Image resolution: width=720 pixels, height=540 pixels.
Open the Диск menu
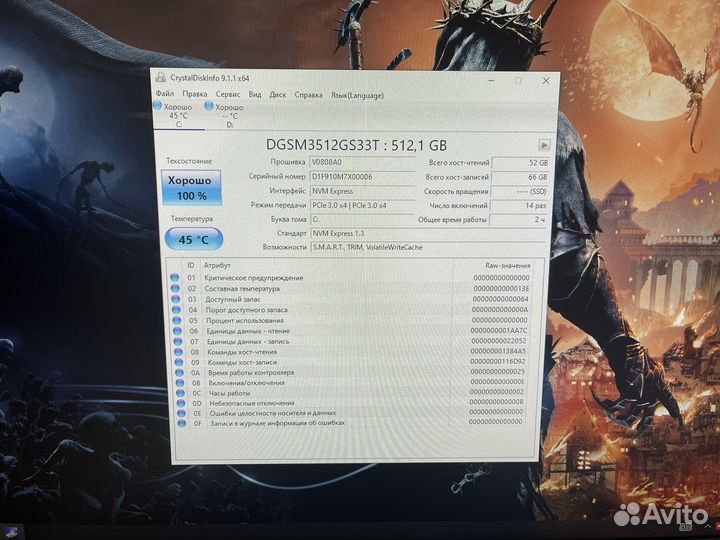277,95
